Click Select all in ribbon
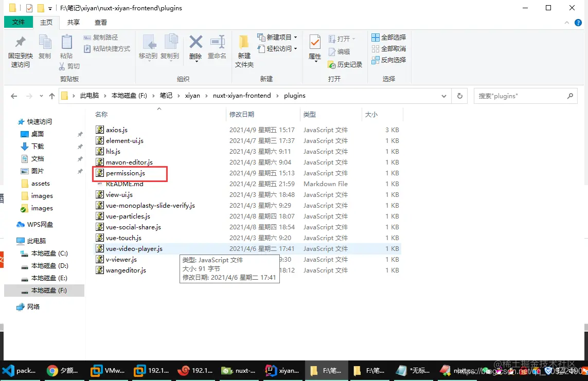The height and width of the screenshot is (381, 588). point(389,38)
